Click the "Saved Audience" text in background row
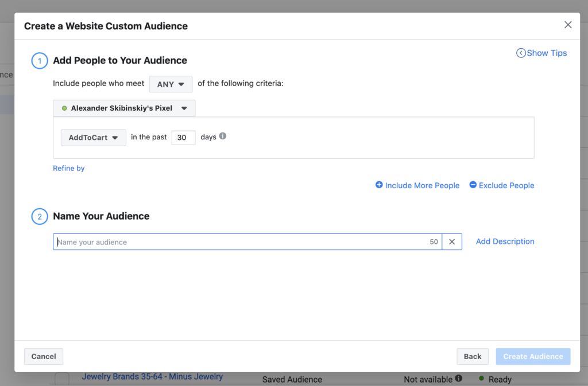The image size is (588, 386). click(292, 380)
